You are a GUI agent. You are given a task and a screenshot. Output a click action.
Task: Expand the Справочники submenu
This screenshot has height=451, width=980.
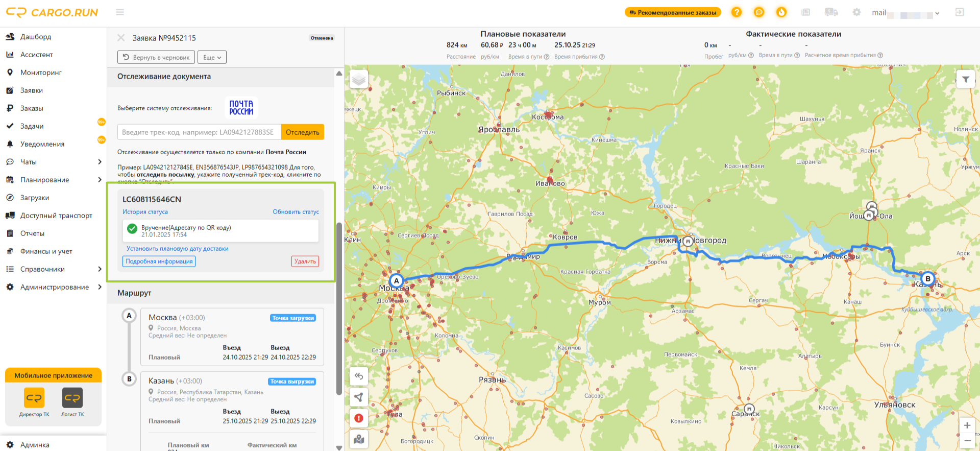pos(100,269)
